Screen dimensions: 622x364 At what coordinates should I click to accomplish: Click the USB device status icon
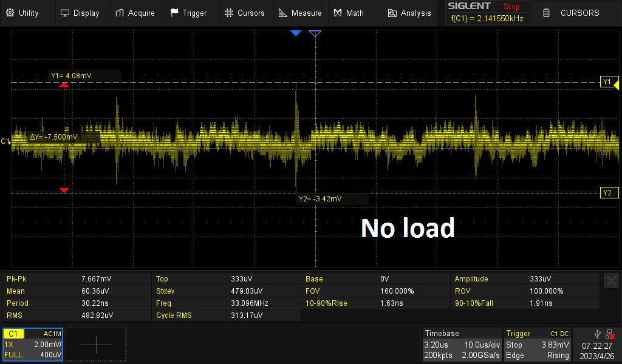tap(598, 334)
